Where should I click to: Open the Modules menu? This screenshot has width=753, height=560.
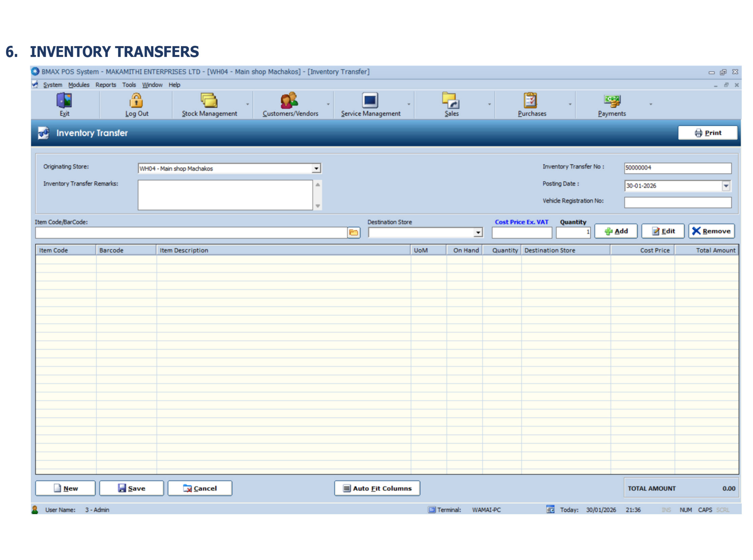click(x=79, y=85)
